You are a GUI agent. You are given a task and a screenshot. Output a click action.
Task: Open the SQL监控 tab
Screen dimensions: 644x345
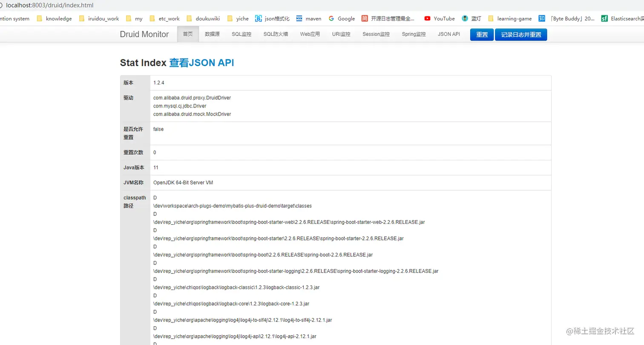[241, 34]
